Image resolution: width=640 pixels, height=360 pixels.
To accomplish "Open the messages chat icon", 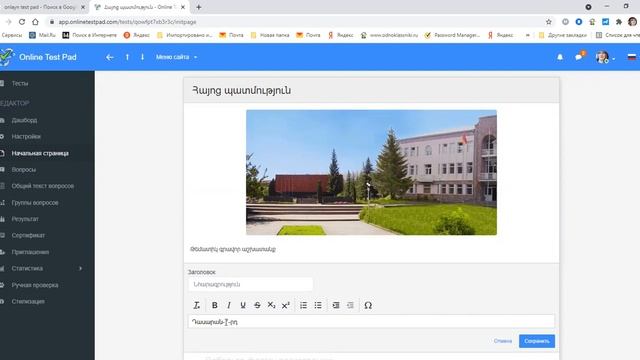I will tap(579, 57).
